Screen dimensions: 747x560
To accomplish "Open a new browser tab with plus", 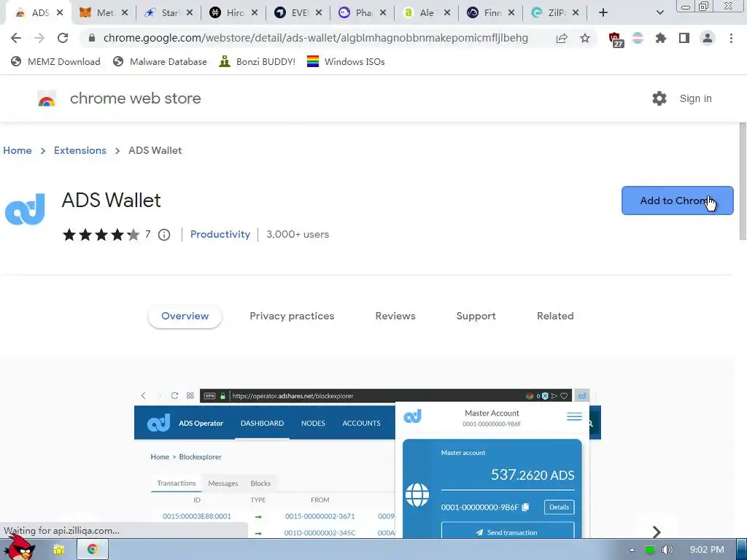I will (603, 13).
